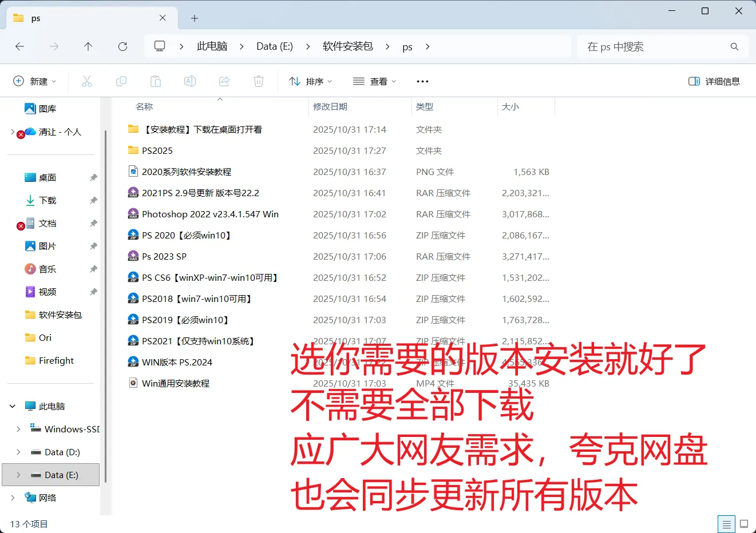Click the Paste clipboard icon

156,81
